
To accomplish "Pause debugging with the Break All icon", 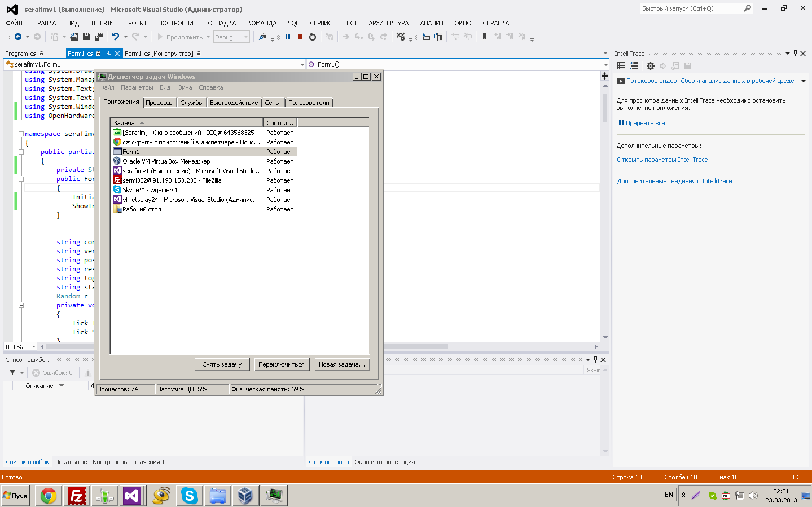I will coord(288,37).
